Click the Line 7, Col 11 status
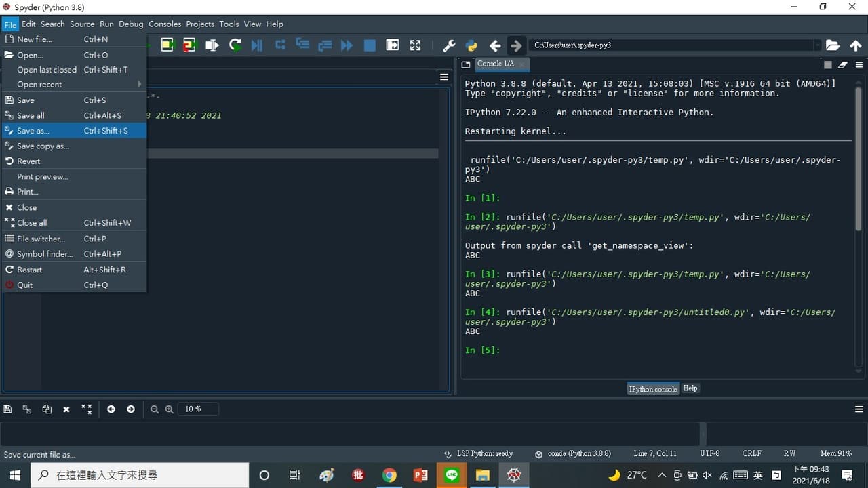 pos(655,454)
